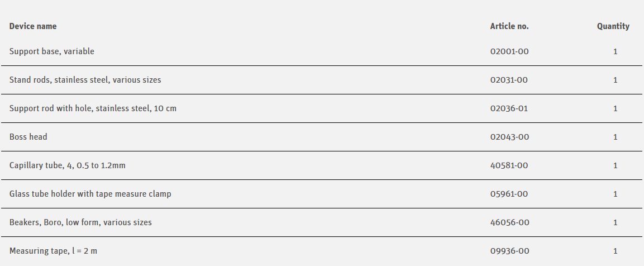Viewport: 644px width, 266px height.
Task: Select the Capillary tube device row
Action: (x=71, y=165)
